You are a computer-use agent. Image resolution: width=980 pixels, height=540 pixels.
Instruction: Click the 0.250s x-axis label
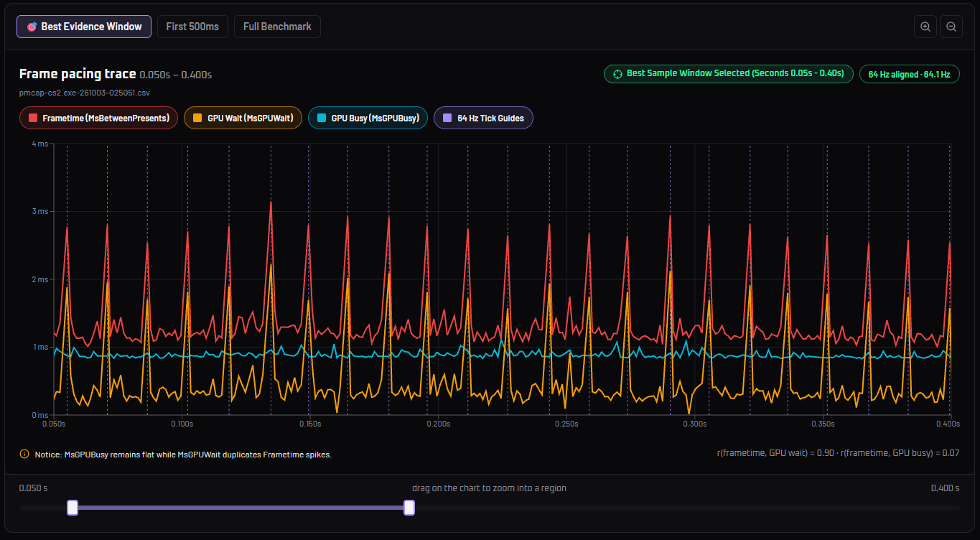[x=566, y=424]
